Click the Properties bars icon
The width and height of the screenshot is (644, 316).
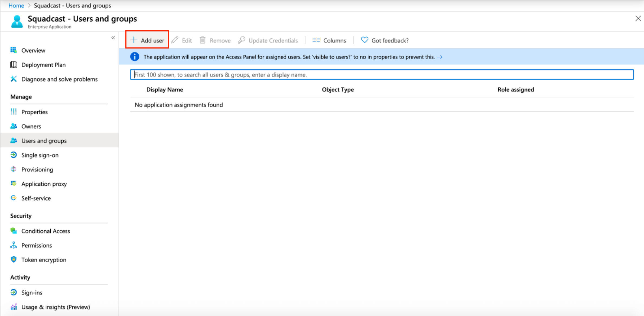(x=14, y=112)
